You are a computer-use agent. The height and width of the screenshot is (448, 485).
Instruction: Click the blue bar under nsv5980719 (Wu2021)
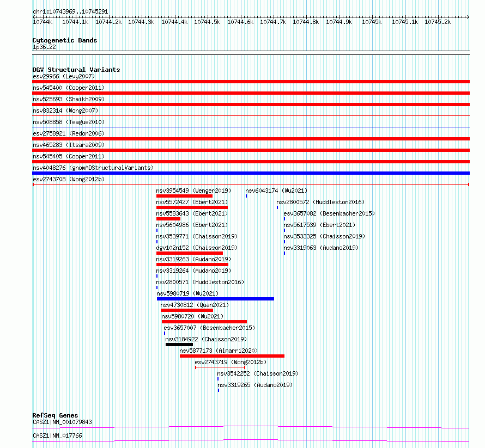click(215, 299)
